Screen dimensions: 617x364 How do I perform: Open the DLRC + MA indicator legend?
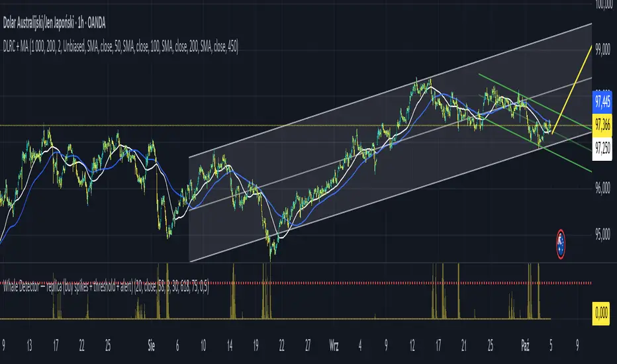[x=120, y=47]
